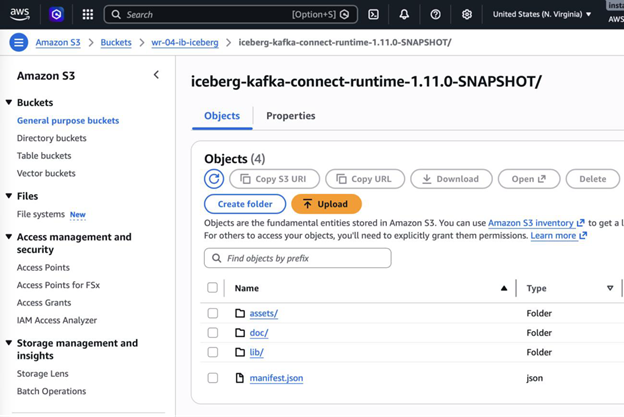The width and height of the screenshot is (624, 417).
Task: Collapse Storage management and insights section
Action: coord(9,343)
